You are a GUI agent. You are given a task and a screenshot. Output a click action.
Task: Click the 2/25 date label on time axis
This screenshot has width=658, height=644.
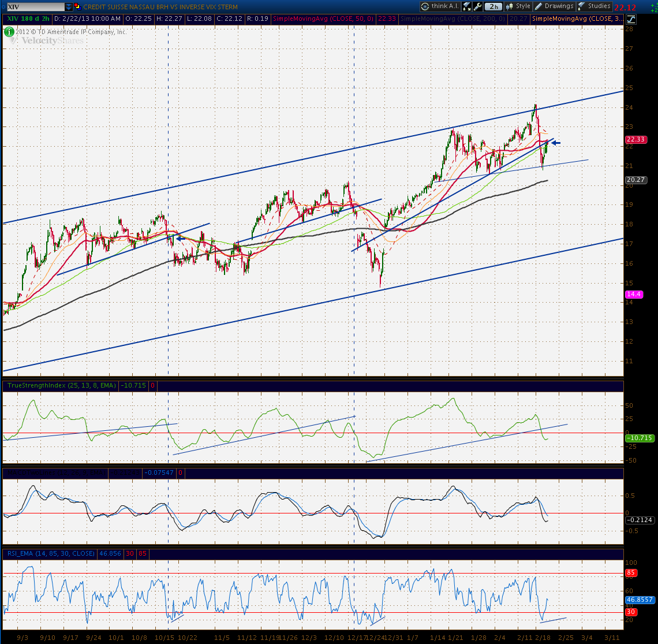tap(566, 638)
